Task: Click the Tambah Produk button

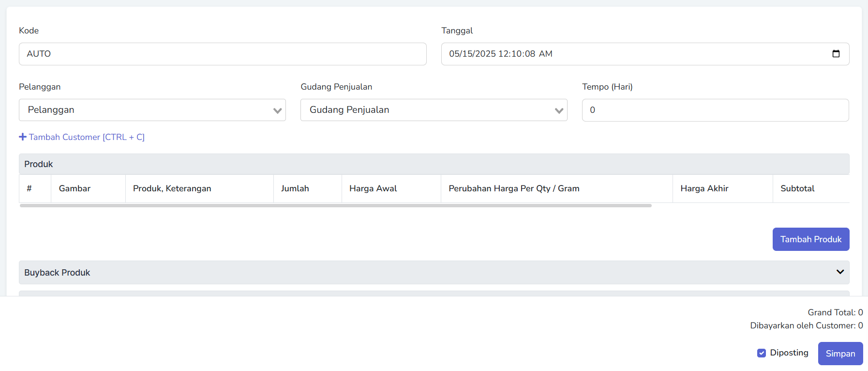Action: tap(810, 239)
